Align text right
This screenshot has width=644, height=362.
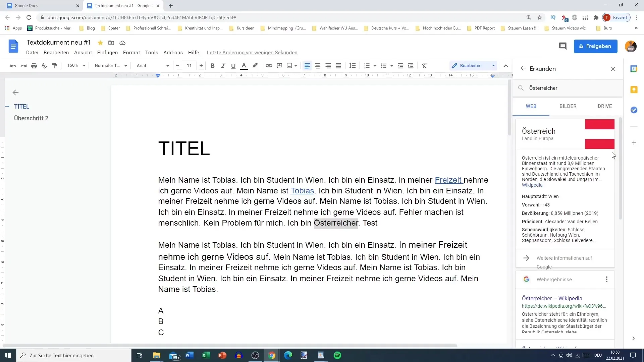(328, 66)
